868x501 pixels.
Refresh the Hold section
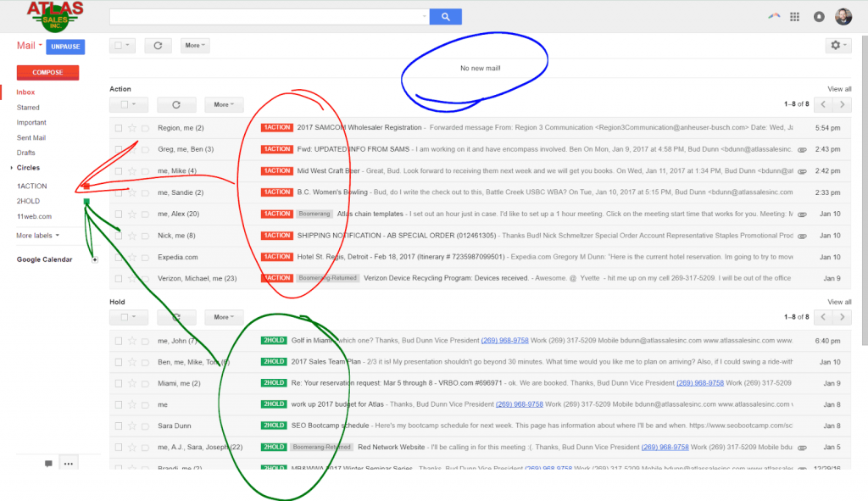pyautogui.click(x=176, y=317)
